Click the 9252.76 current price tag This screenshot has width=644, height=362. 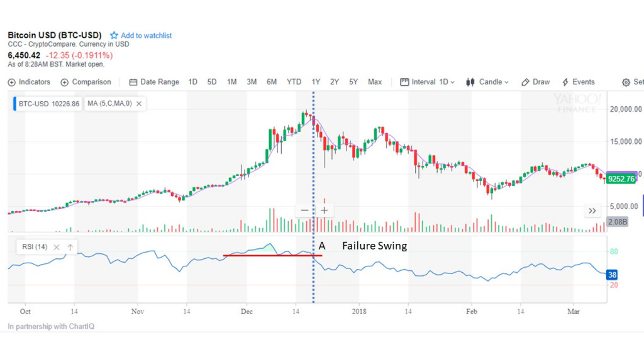pyautogui.click(x=621, y=179)
